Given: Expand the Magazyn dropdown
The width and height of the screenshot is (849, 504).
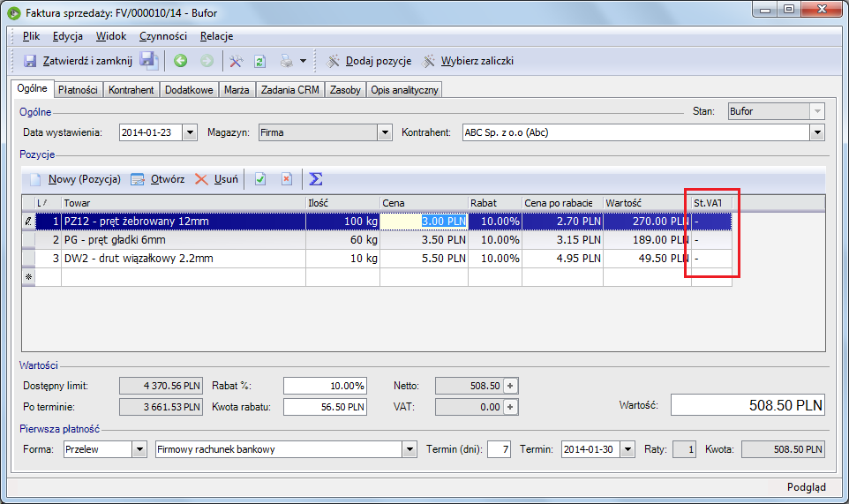Looking at the screenshot, I should (x=385, y=132).
